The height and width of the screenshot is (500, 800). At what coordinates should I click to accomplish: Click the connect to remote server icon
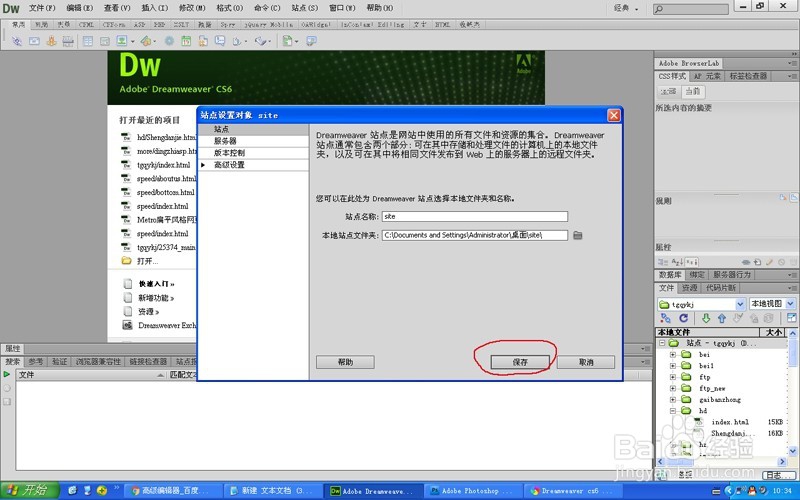click(665, 318)
